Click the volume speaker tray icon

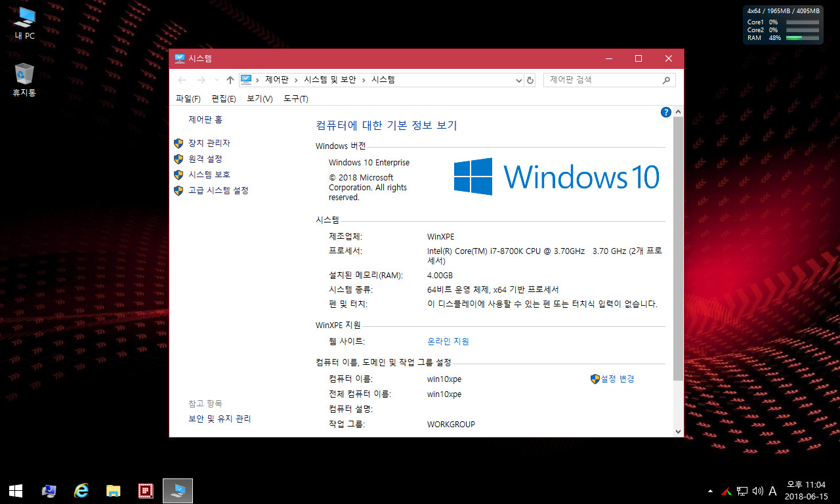tap(758, 491)
